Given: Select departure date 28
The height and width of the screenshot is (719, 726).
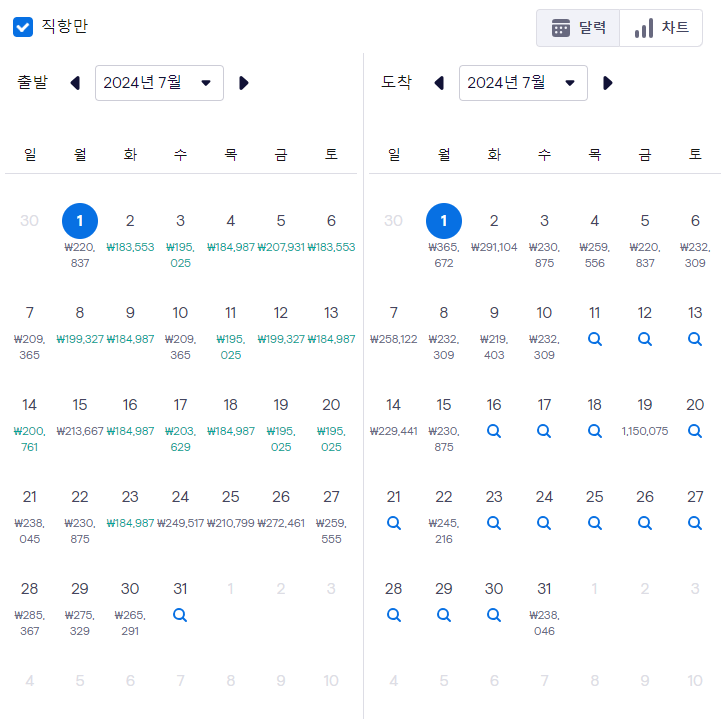Looking at the screenshot, I should (x=29, y=589).
